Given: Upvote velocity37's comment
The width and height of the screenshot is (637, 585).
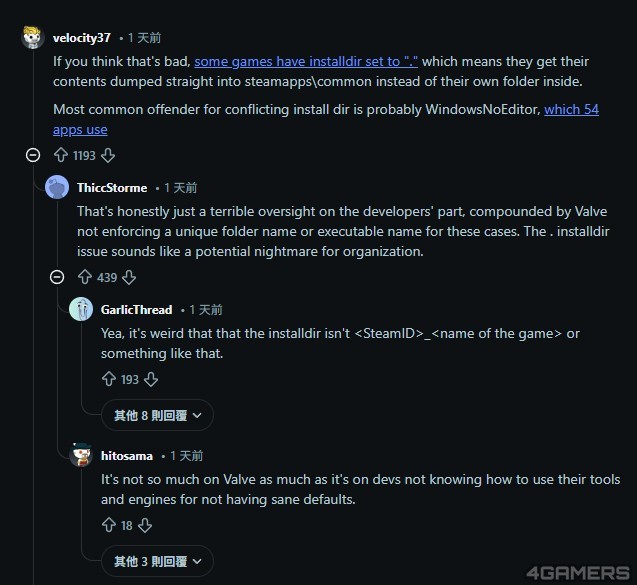Looking at the screenshot, I should 61,155.
